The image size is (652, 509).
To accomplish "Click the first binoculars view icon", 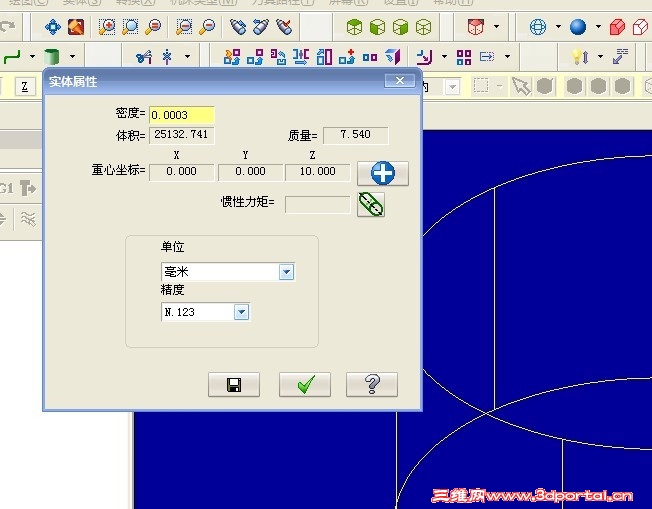I will tap(238, 27).
